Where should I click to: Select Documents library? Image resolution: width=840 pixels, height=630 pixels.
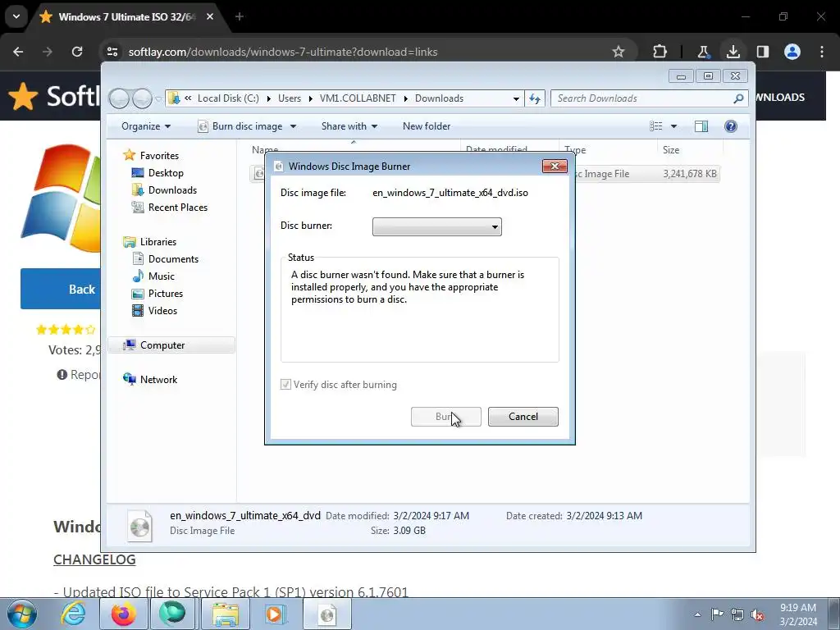(173, 258)
